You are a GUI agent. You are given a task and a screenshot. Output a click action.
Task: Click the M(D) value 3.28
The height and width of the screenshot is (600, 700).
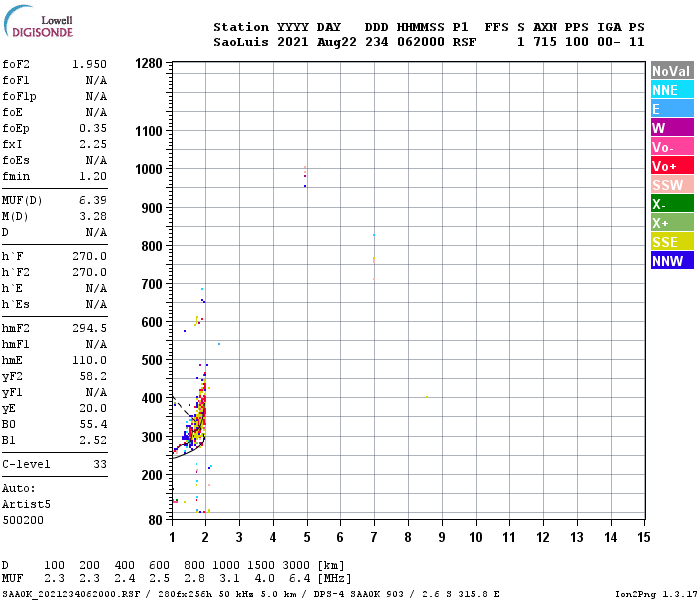(93, 217)
